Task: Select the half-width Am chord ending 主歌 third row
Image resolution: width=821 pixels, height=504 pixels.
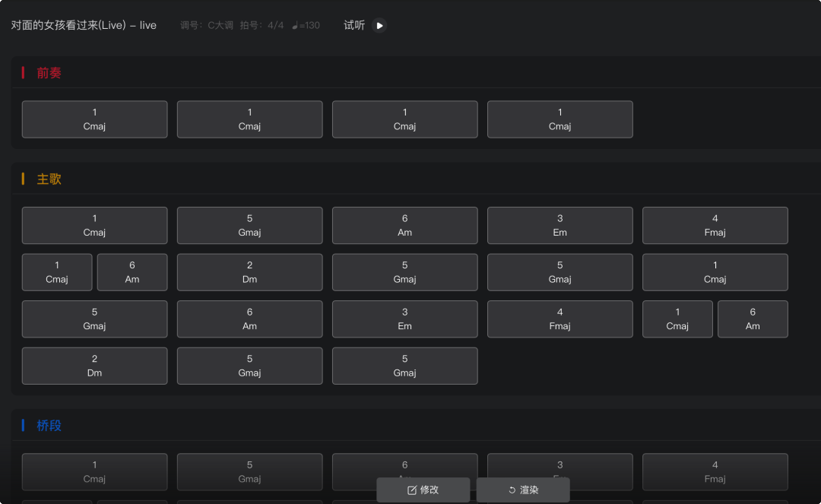Action: 753,319
